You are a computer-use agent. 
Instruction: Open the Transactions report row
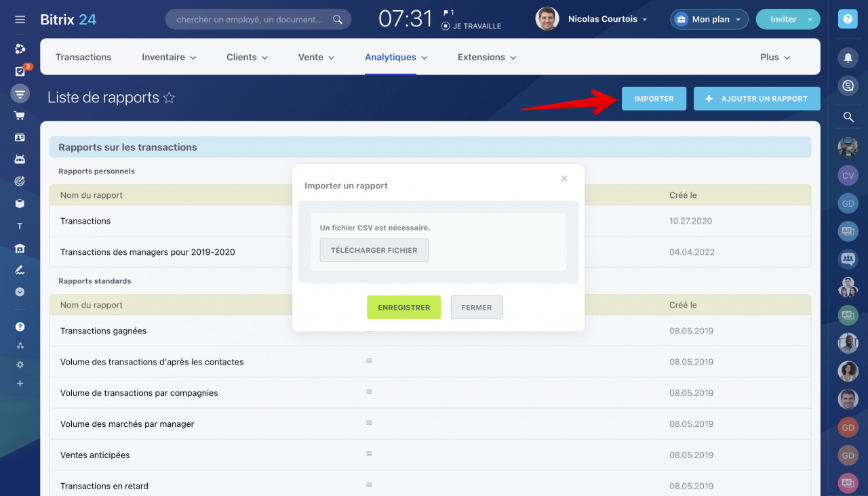tap(85, 221)
